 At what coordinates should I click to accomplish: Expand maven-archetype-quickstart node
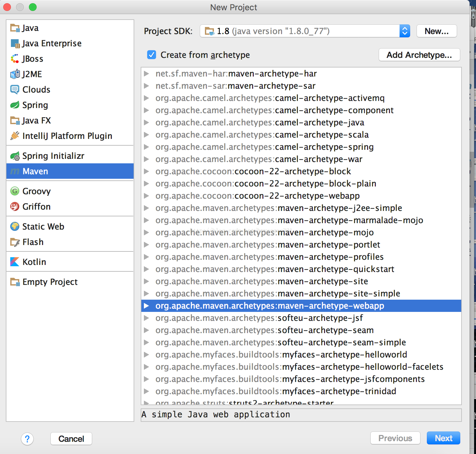(146, 269)
